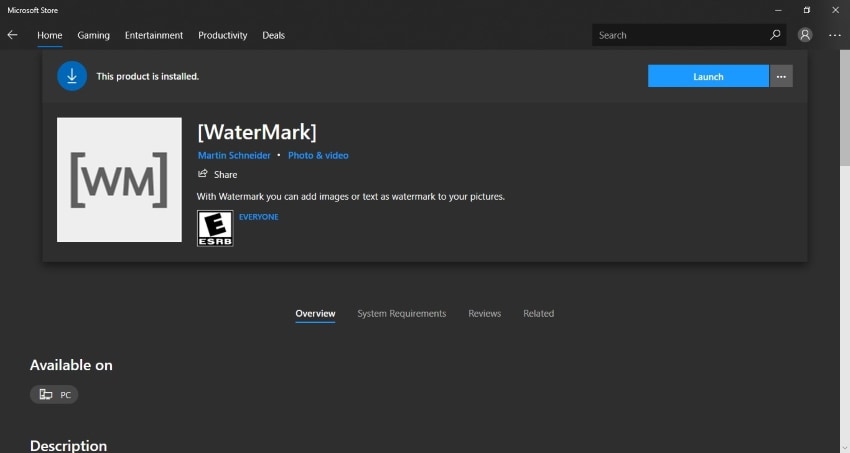Viewport: 850px width, 453px height.
Task: Open the Home tab
Action: [x=49, y=35]
